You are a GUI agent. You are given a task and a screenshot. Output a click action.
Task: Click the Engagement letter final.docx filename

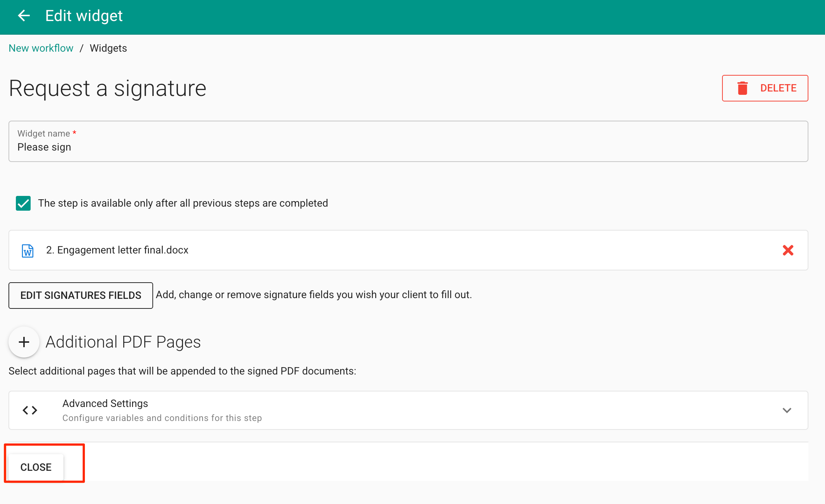tap(117, 250)
